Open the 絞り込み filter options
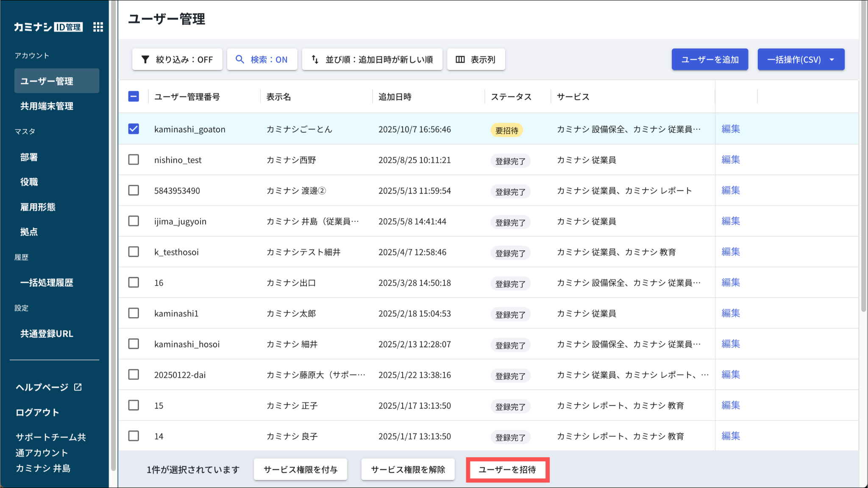 pyautogui.click(x=177, y=59)
